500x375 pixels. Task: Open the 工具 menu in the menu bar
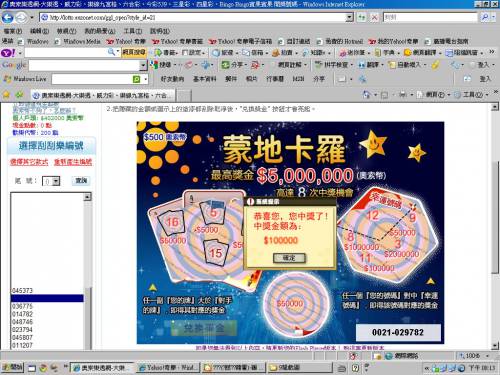coord(133,31)
